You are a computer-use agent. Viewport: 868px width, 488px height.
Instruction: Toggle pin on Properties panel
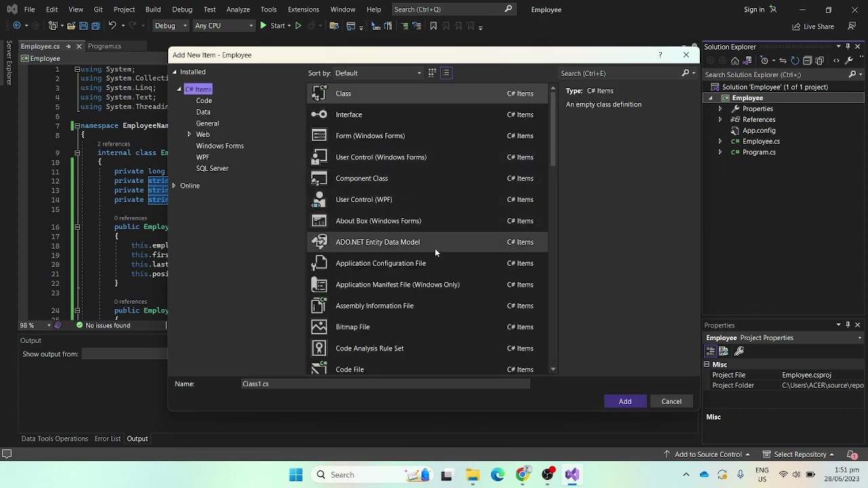pos(848,325)
